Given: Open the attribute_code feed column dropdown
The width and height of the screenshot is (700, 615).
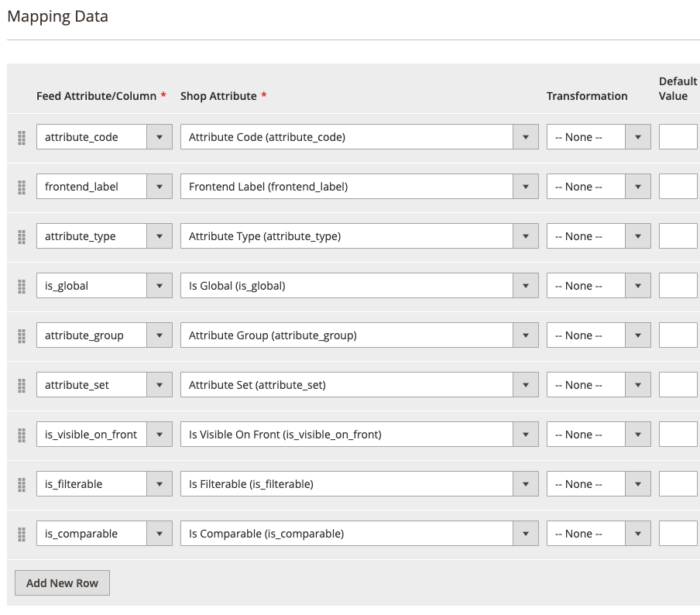Looking at the screenshot, I should click(x=105, y=136).
